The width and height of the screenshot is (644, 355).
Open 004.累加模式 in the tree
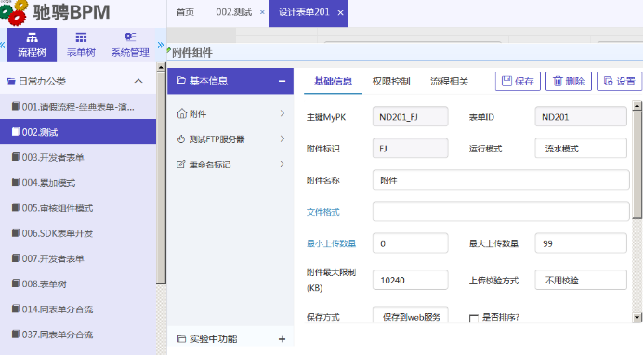coord(78,183)
